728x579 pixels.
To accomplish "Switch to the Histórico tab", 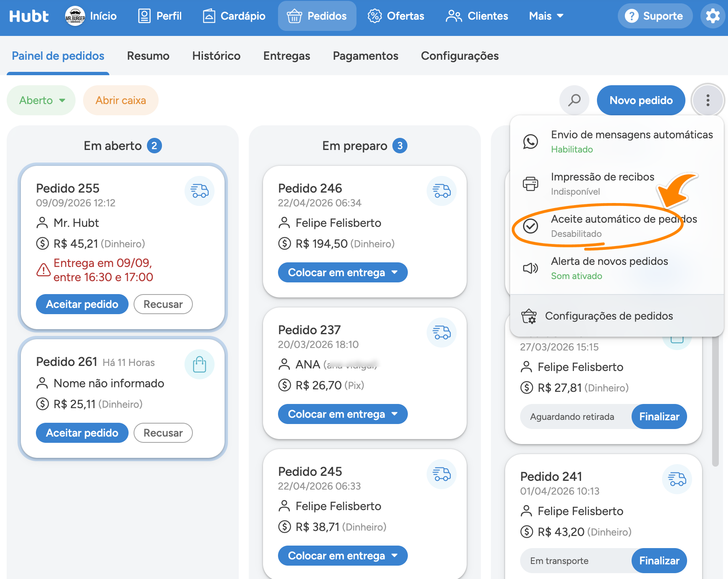I will click(216, 56).
